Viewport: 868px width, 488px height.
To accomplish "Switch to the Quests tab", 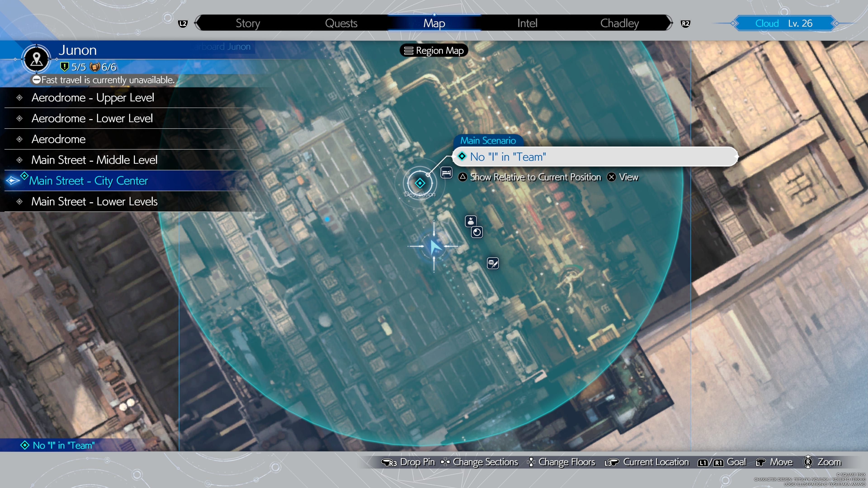I will click(341, 23).
